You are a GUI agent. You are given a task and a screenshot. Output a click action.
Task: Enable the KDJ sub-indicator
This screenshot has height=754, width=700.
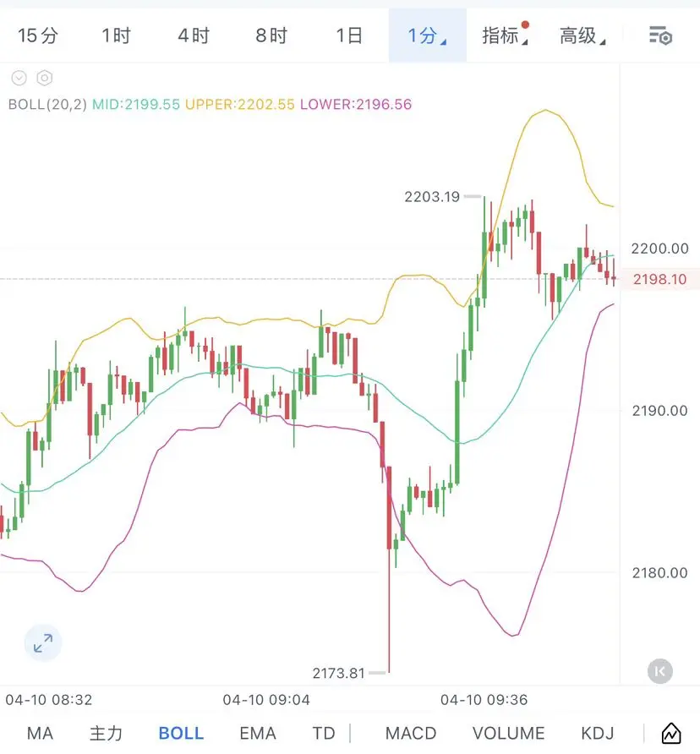(598, 734)
